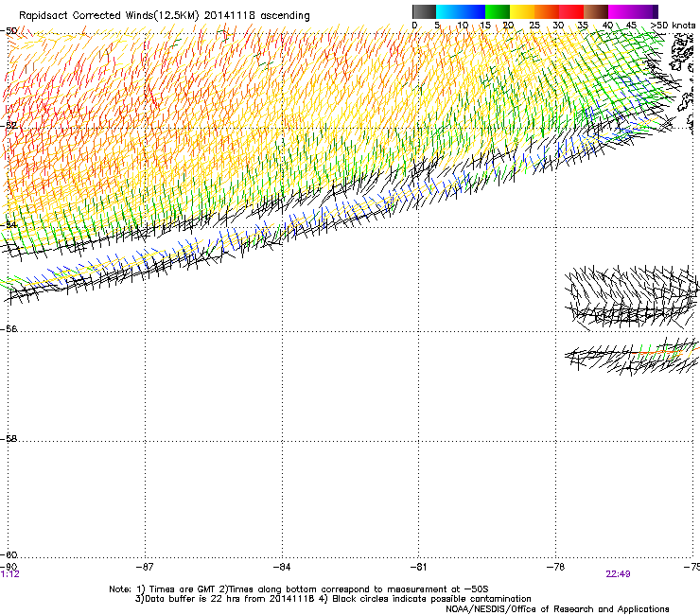Click the '-56' latitude axis label
Screen dimensions: 700x615
[9, 328]
